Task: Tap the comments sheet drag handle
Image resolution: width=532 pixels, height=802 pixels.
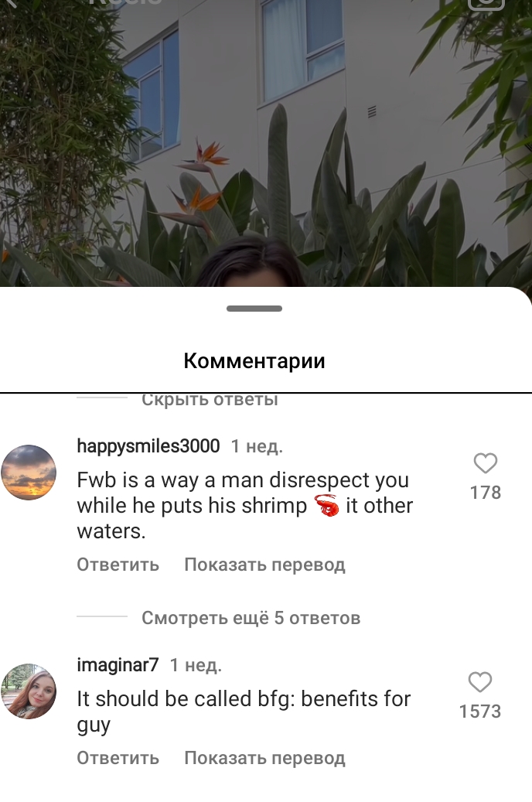Action: pos(254,309)
